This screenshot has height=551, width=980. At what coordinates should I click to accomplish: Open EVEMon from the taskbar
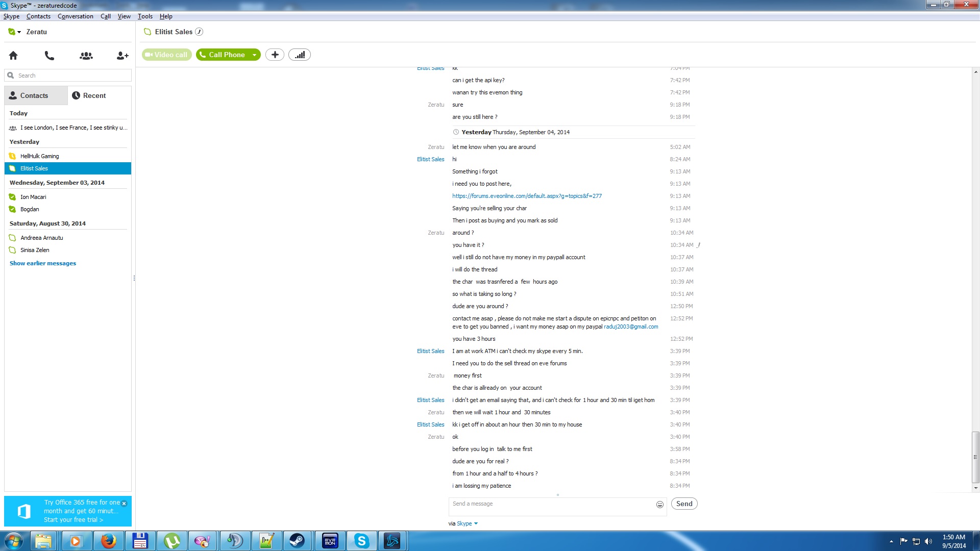330,541
